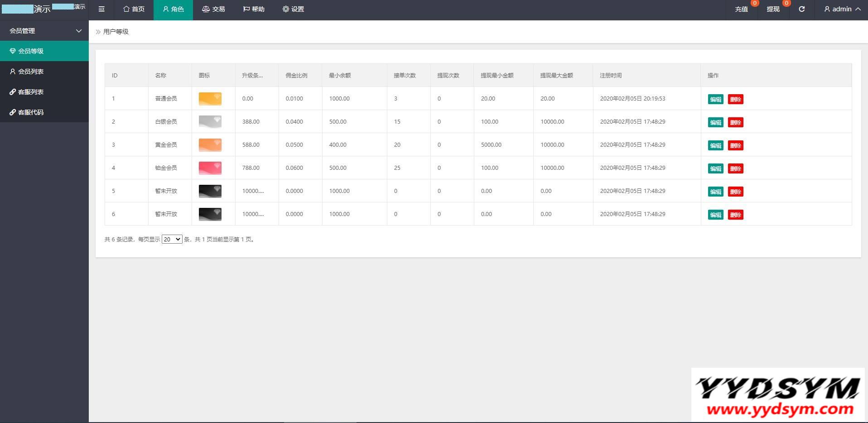Click the 升级条件 column header
Screen dimensions: 868x423
[x=252, y=75]
